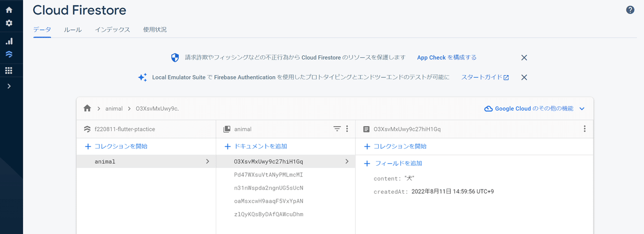Select the Firestore waves icon in sidebar
Screen dimensions: 644x234
point(9,54)
